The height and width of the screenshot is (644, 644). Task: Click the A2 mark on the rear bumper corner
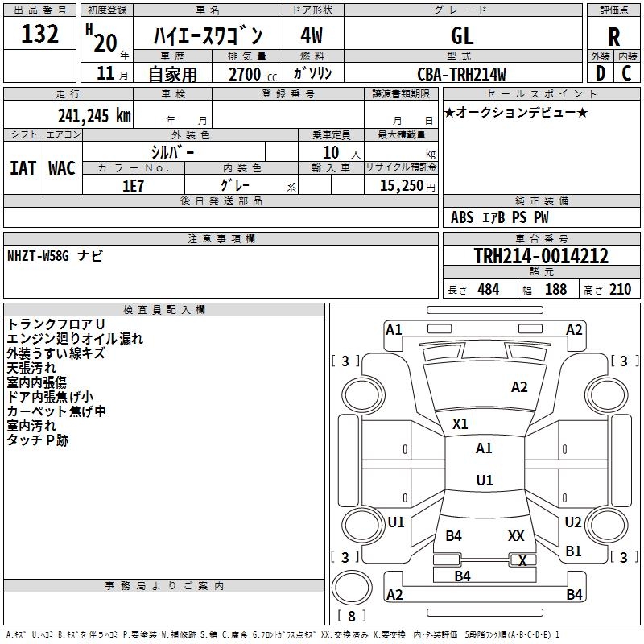coord(394,594)
